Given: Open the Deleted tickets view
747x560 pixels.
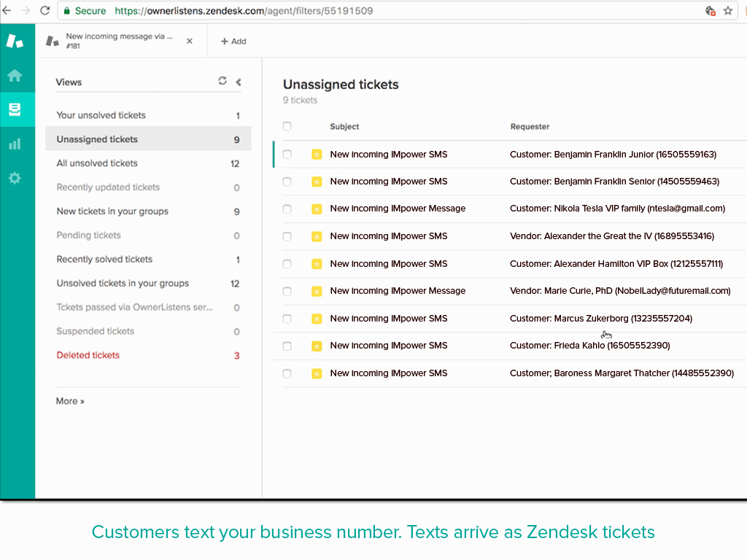Looking at the screenshot, I should coord(88,354).
